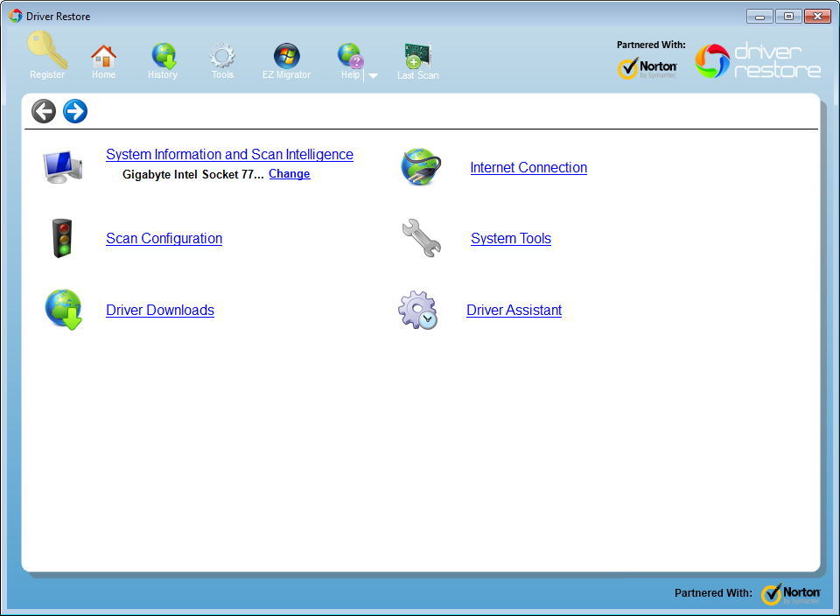Click the gear clock icon for Driver Assistant
The height and width of the screenshot is (616, 840).
tap(418, 310)
